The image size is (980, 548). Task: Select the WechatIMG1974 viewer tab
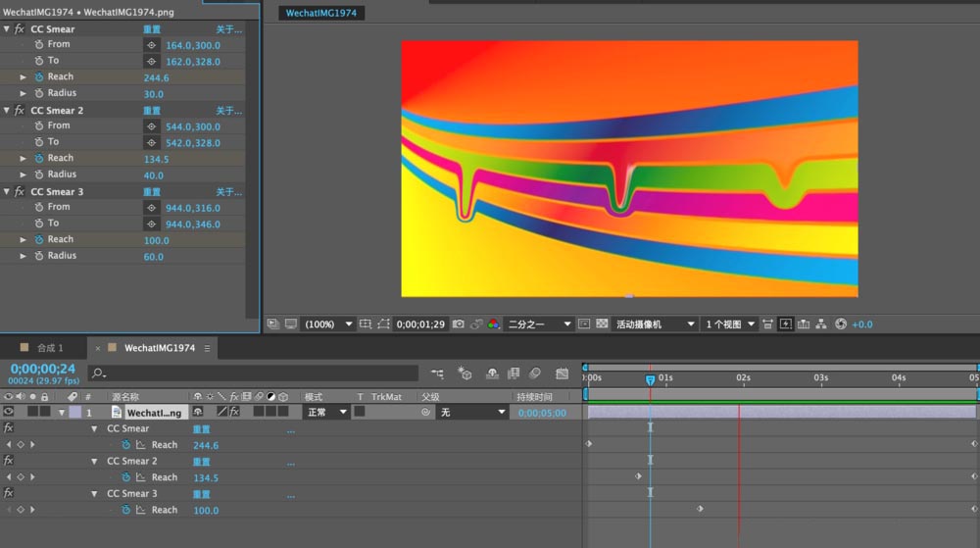(321, 14)
